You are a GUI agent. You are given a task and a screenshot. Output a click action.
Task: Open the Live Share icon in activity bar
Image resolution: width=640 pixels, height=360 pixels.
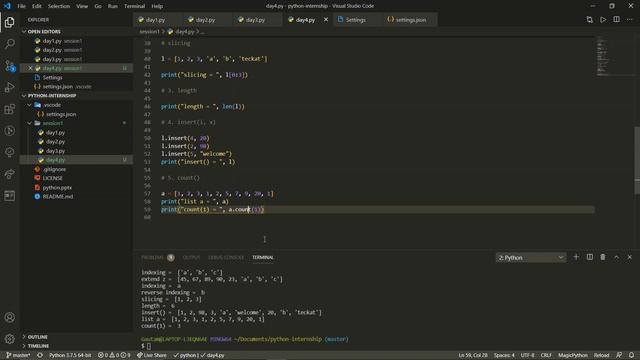[x=9, y=174]
